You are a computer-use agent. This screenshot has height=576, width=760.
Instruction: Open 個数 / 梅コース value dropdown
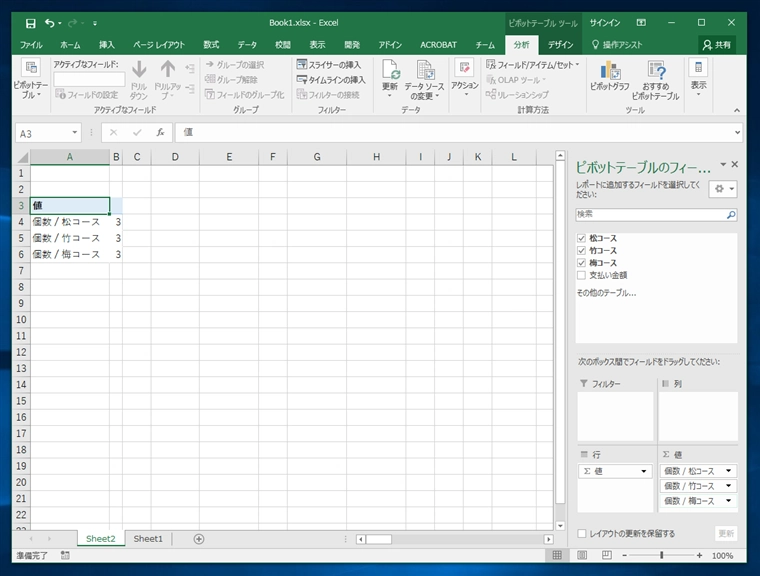point(728,500)
